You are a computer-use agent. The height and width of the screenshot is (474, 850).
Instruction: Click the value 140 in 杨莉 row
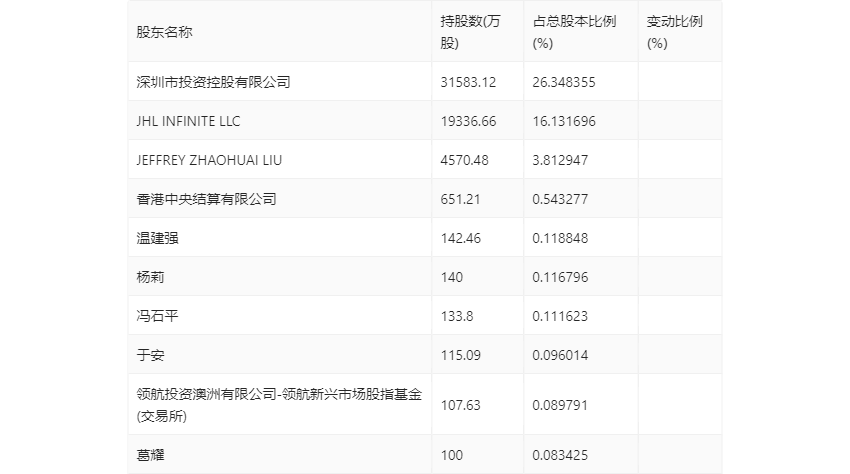click(452, 277)
